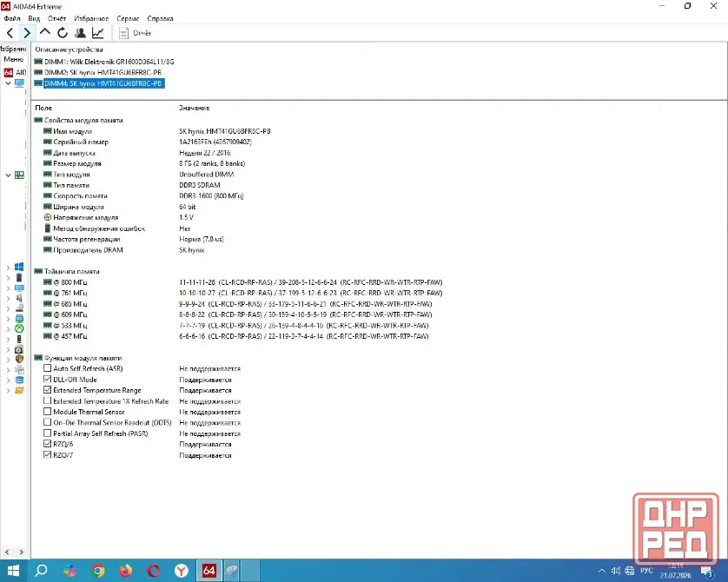The width and height of the screenshot is (728, 582).
Task: Select the orange Benchmark icon in tree
Action: 19,390
